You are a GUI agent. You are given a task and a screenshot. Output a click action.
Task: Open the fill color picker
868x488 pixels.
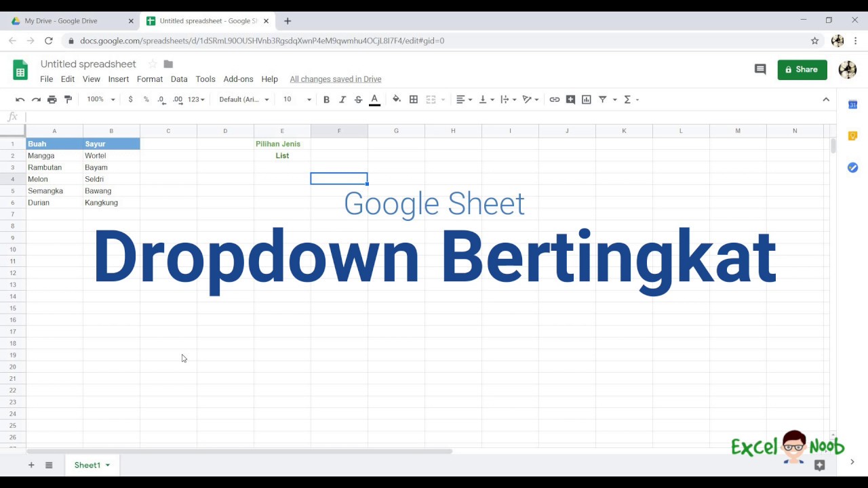click(397, 100)
